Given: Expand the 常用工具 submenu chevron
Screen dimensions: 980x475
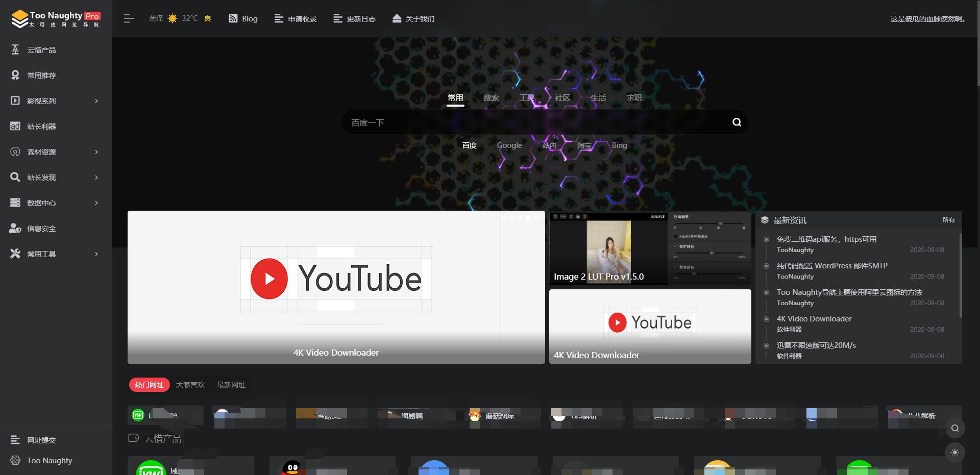Looking at the screenshot, I should (96, 254).
